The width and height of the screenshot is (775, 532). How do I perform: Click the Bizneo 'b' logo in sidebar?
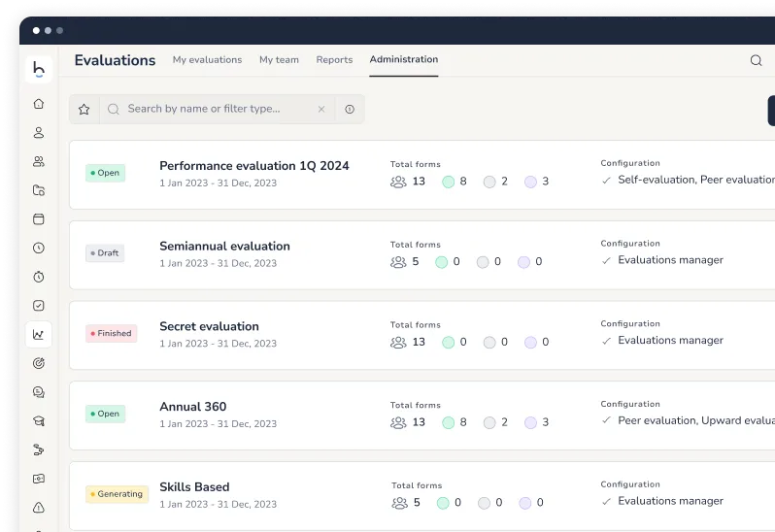[39, 69]
